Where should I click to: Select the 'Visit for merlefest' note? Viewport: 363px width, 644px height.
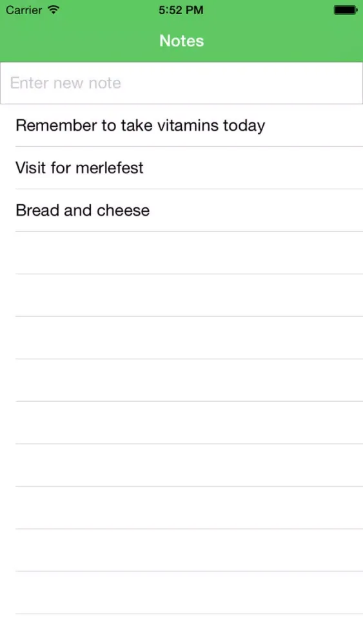181,167
